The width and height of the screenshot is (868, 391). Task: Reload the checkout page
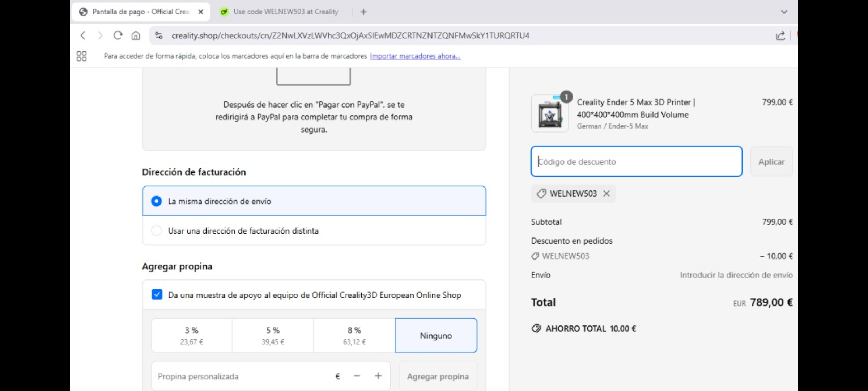[118, 35]
